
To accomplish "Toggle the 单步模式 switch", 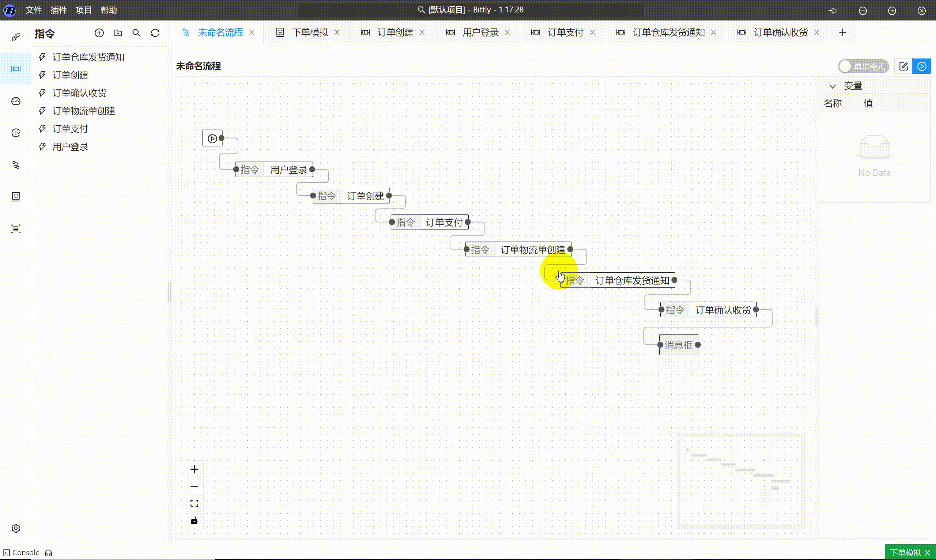I will pos(863,67).
